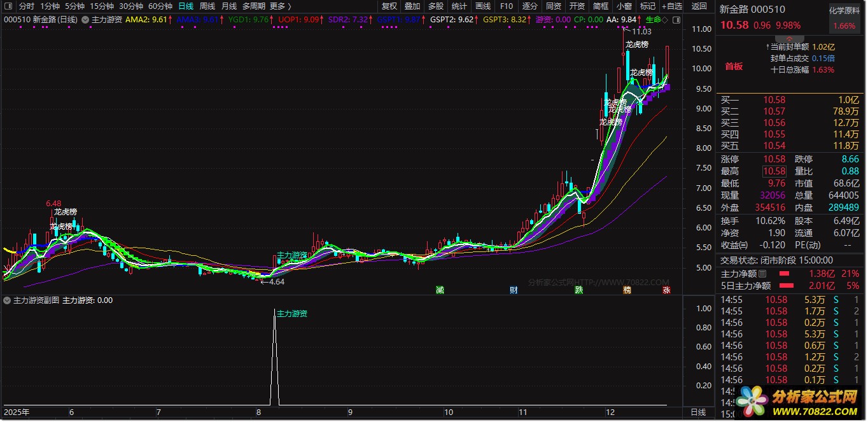Click the 买一 bid row at 10.58
Image resolution: width=868 pixels, height=422 pixels.
[x=790, y=100]
